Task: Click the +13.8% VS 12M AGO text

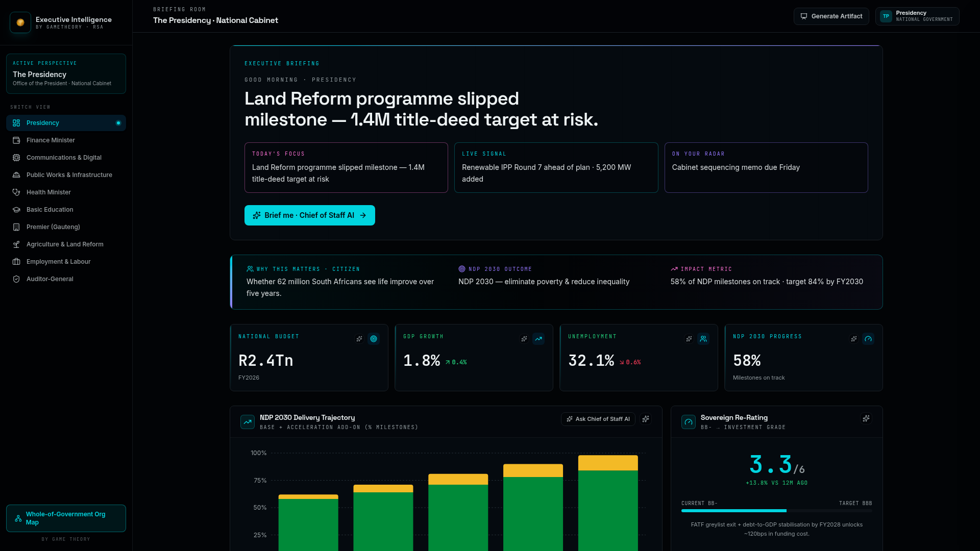Action: click(x=776, y=483)
